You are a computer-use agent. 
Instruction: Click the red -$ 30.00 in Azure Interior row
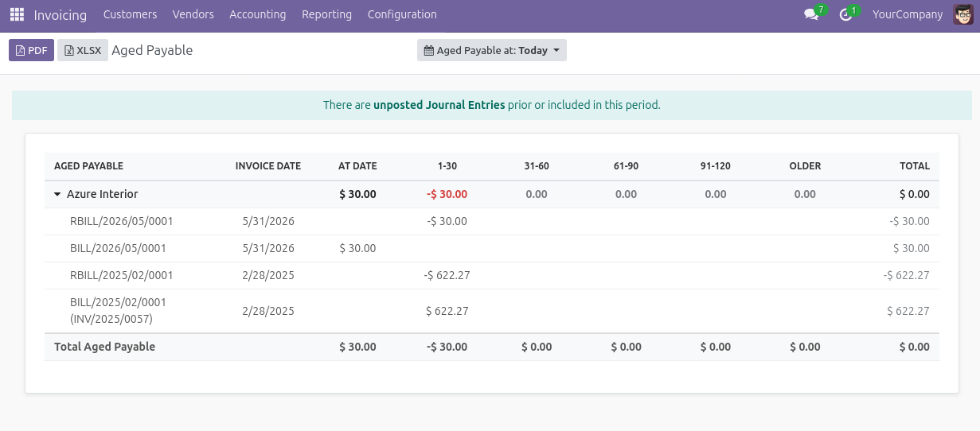447,194
